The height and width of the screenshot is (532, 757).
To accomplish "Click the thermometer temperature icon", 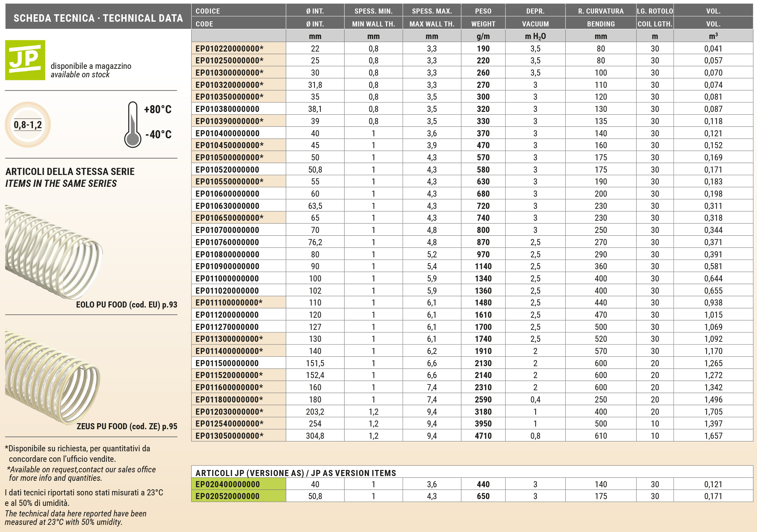I will tap(133, 124).
